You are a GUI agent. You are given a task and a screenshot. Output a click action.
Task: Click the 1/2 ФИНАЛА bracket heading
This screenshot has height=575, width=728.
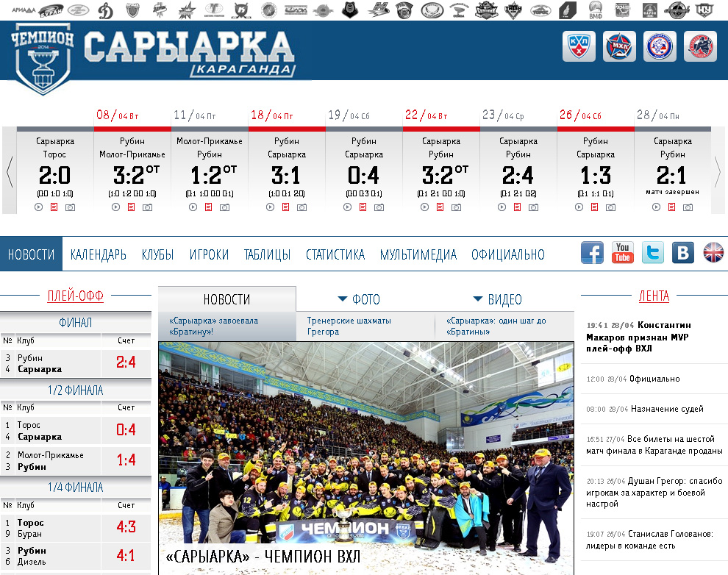[x=75, y=390]
